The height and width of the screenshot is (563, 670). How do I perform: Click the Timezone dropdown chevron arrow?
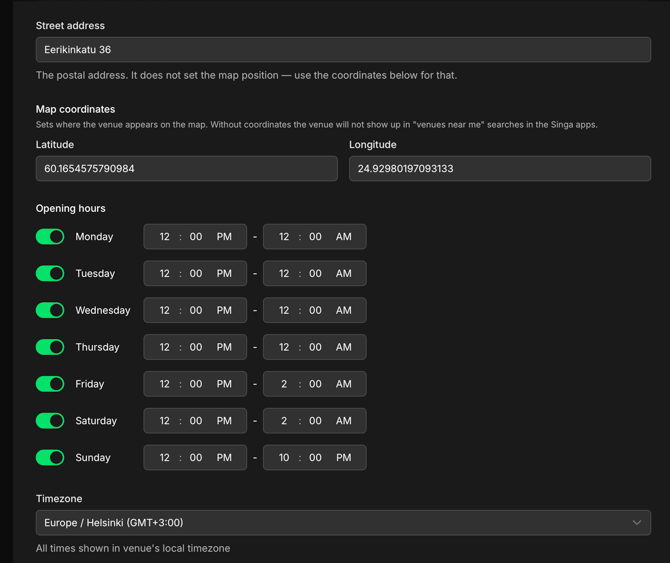point(637,522)
